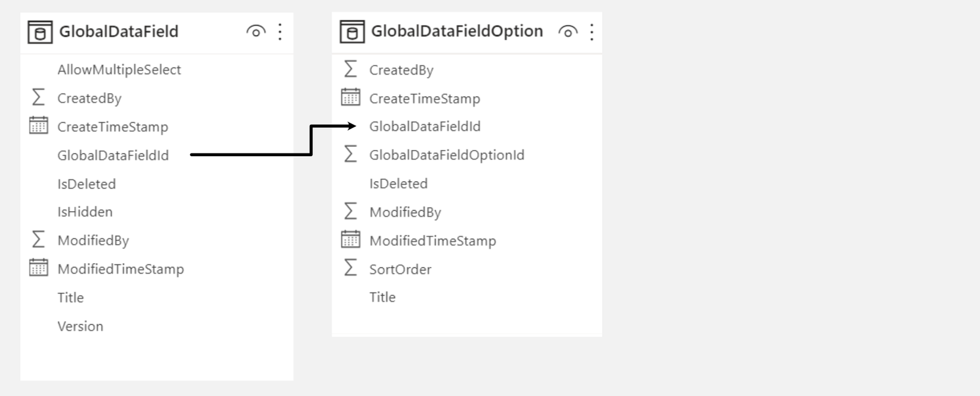This screenshot has height=396, width=980.
Task: Select the IsHidden field
Action: tap(85, 212)
